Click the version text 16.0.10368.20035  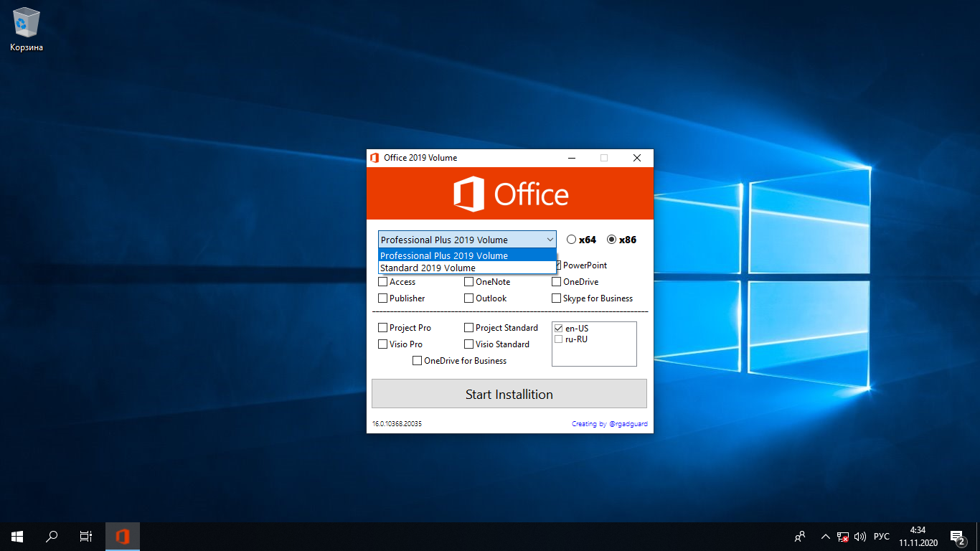click(x=397, y=424)
